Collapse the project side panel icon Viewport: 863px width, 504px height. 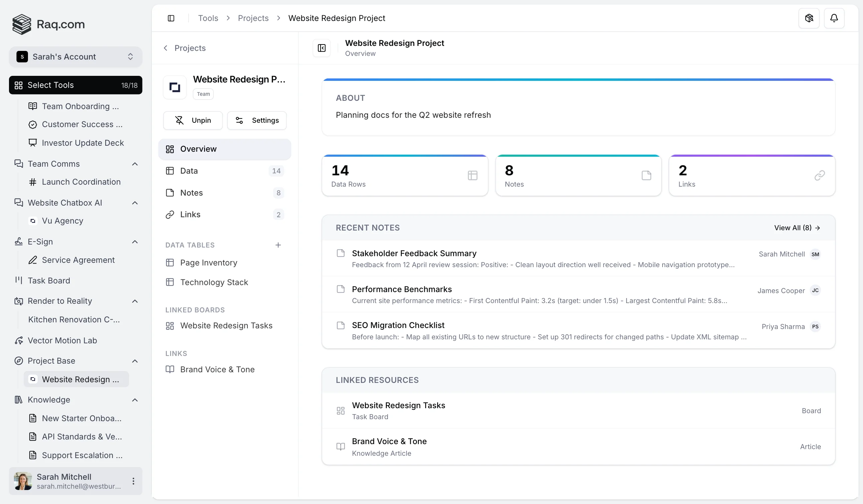pyautogui.click(x=321, y=48)
